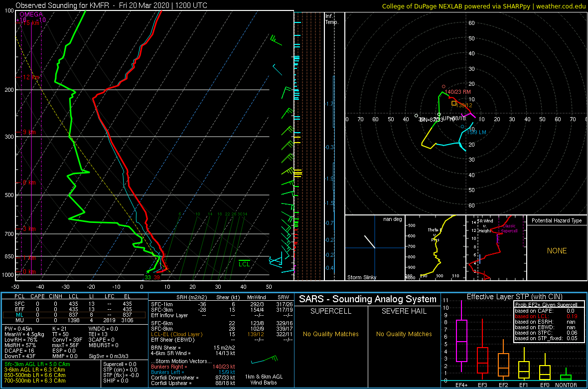
Task: Select the green LCL marker on the skew-T
Action: click(x=245, y=264)
